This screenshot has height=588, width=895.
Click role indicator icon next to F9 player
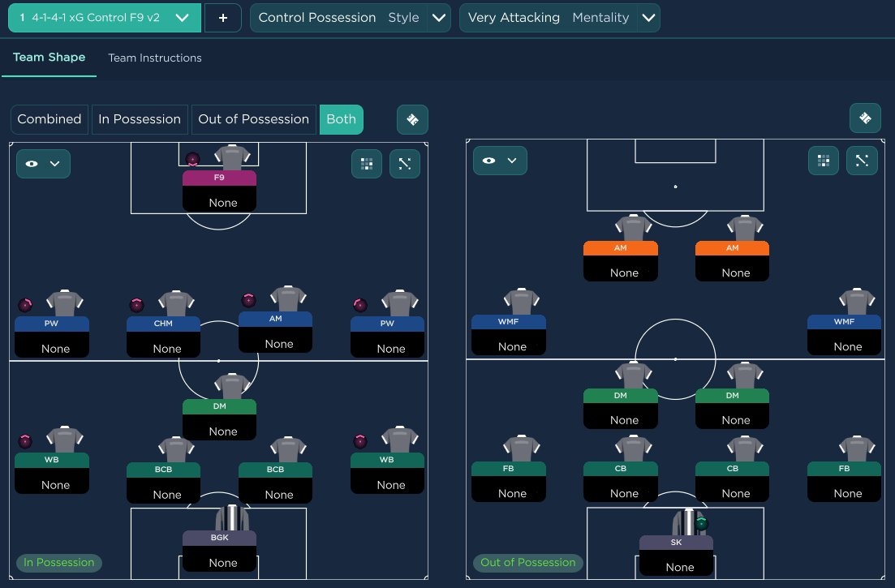pyautogui.click(x=193, y=159)
